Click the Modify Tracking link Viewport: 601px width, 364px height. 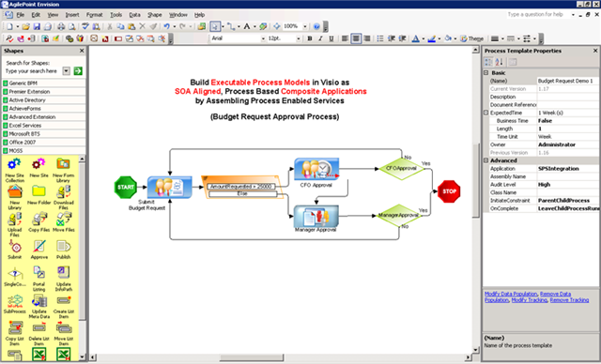529,299
